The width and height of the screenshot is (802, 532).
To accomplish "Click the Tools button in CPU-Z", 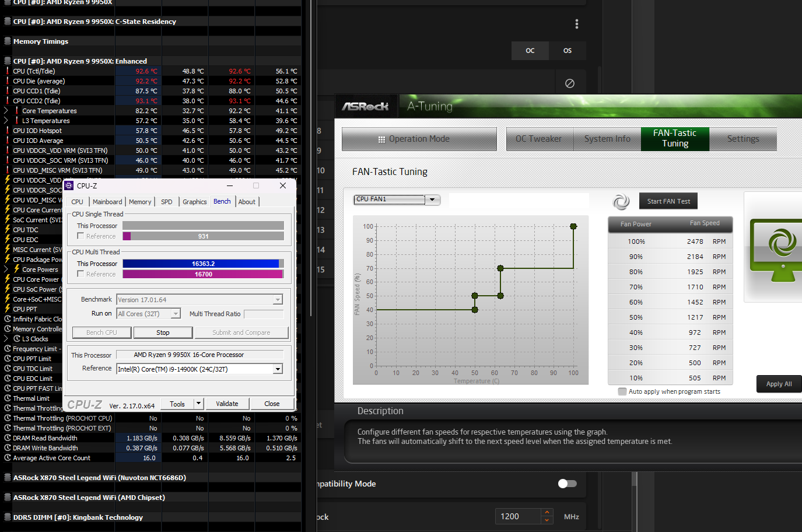I will coord(177,404).
